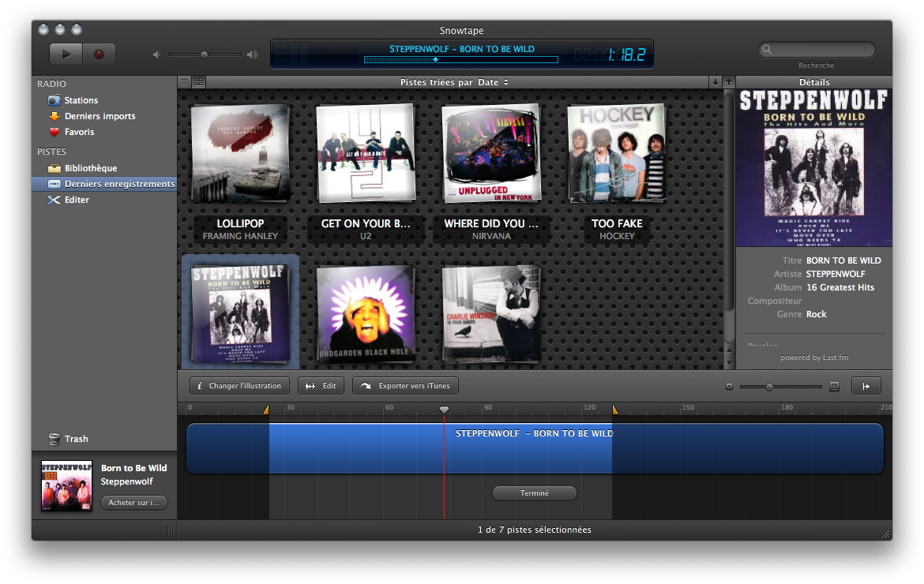The height and width of the screenshot is (584, 924).
Task: Start recording with the red record button
Action: (x=99, y=54)
